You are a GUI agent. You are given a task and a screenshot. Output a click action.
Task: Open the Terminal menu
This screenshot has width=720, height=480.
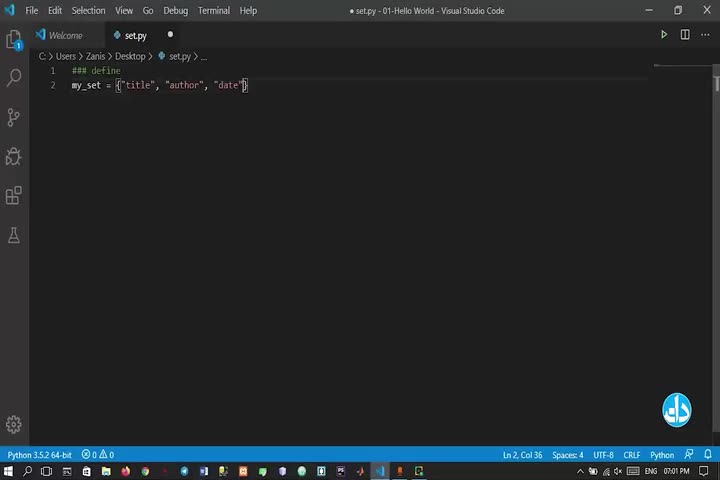pos(213,10)
